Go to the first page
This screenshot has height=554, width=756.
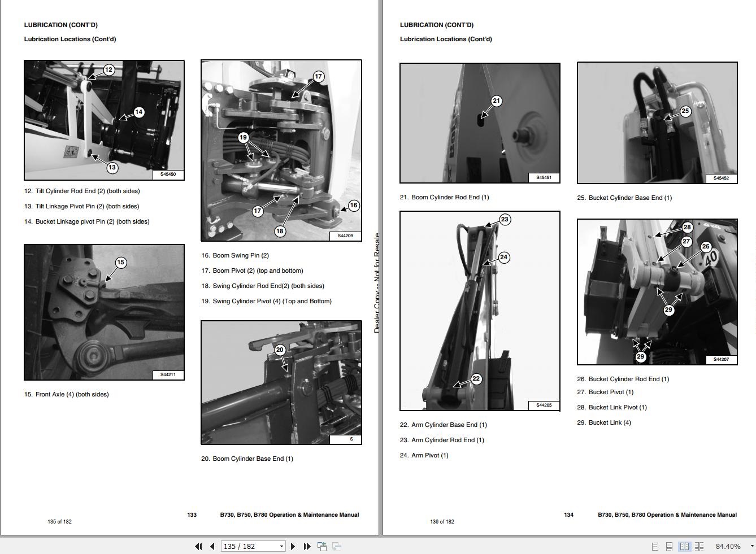click(x=198, y=546)
